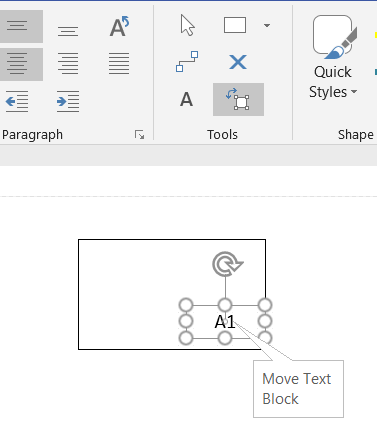Image resolution: width=377 pixels, height=425 pixels.
Task: Decrease the paragraph indent
Action: 17,101
